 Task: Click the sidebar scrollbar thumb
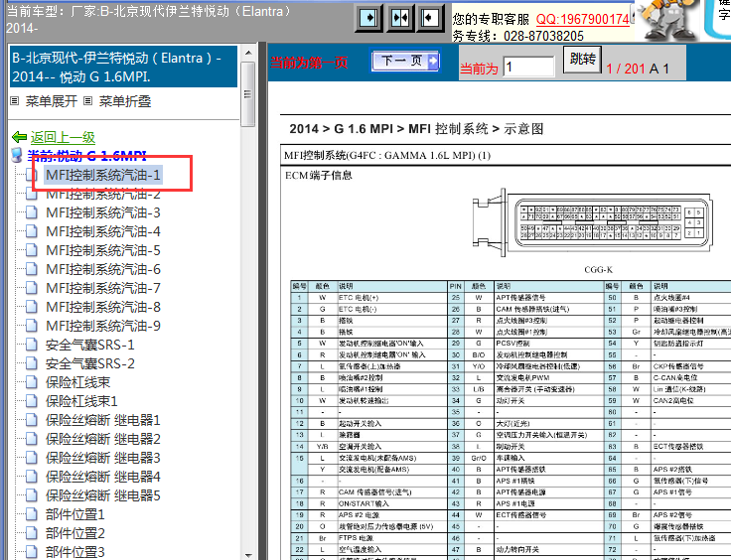coord(248,94)
